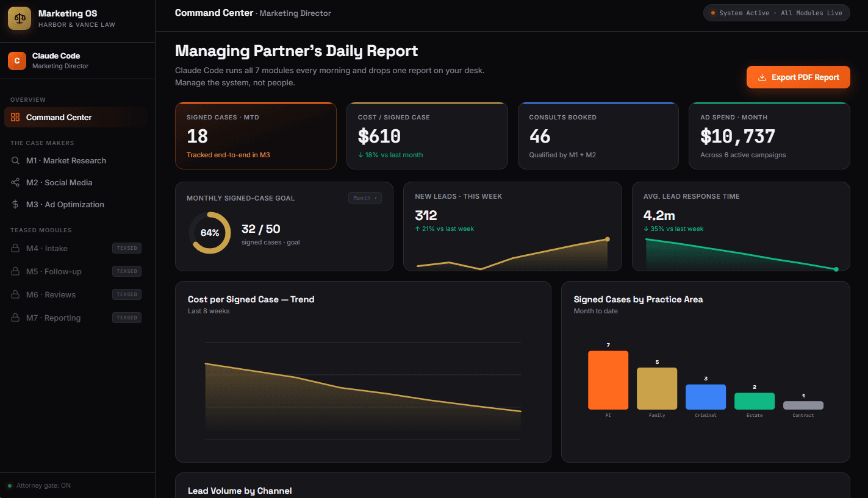Click Tracked end-to-end in M3 text
The image size is (868, 498).
click(x=228, y=155)
